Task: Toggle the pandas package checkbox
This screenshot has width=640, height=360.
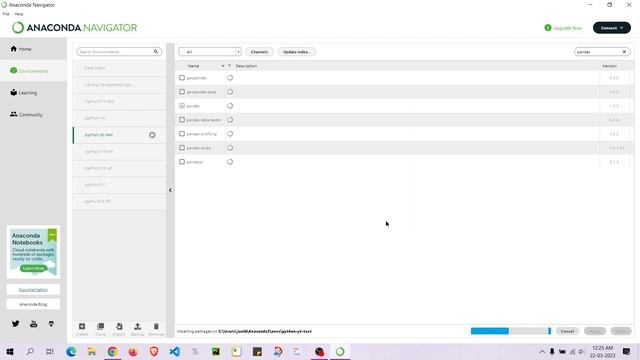Action: point(182,106)
